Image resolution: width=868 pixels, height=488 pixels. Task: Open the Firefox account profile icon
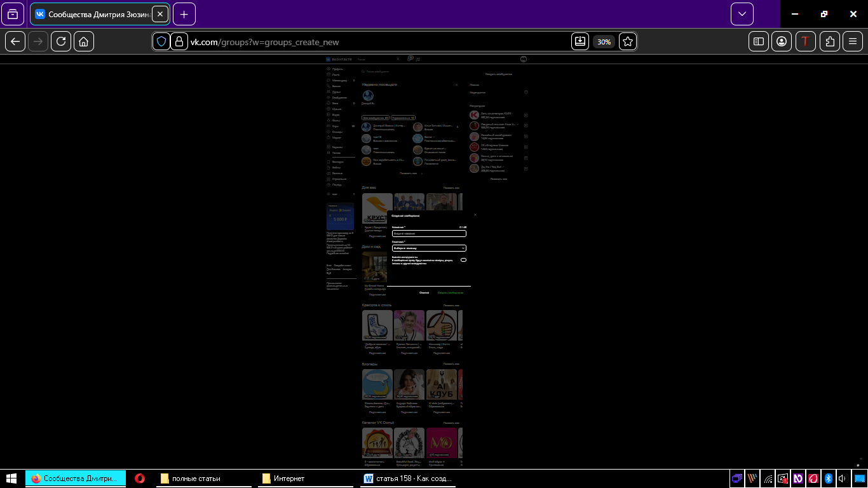782,41
